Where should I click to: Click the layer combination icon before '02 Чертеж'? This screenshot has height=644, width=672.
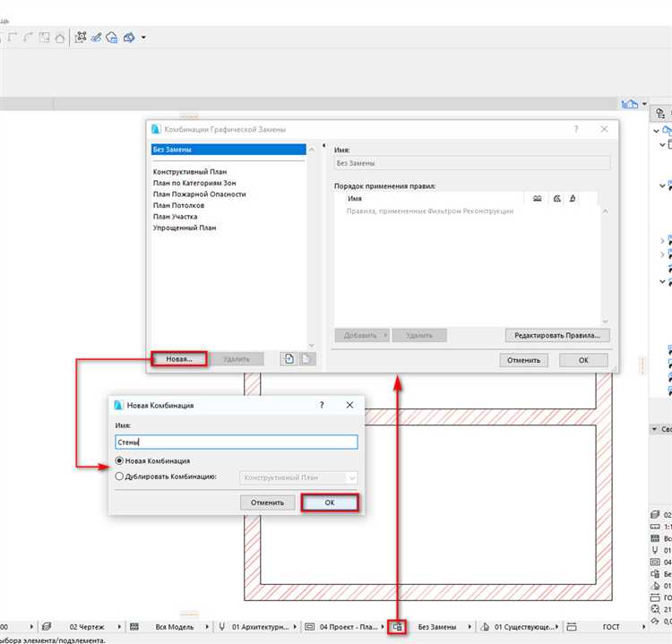click(x=47, y=627)
